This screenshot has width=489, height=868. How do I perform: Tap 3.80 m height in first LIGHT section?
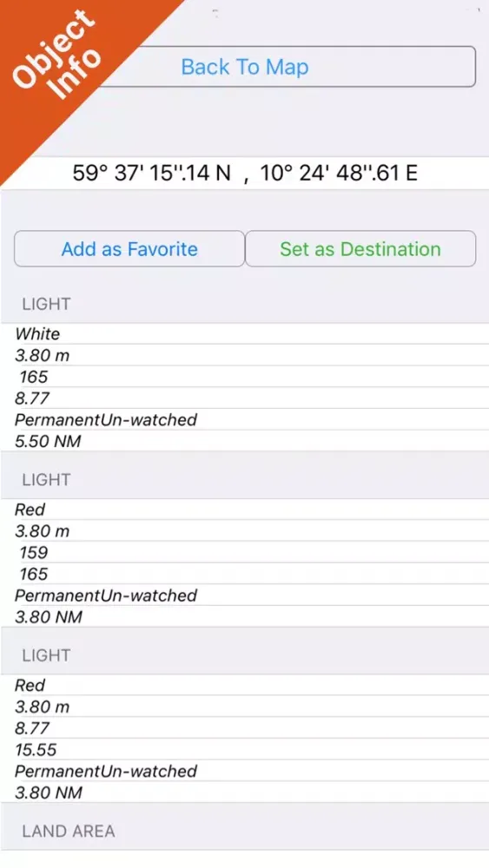coord(245,355)
